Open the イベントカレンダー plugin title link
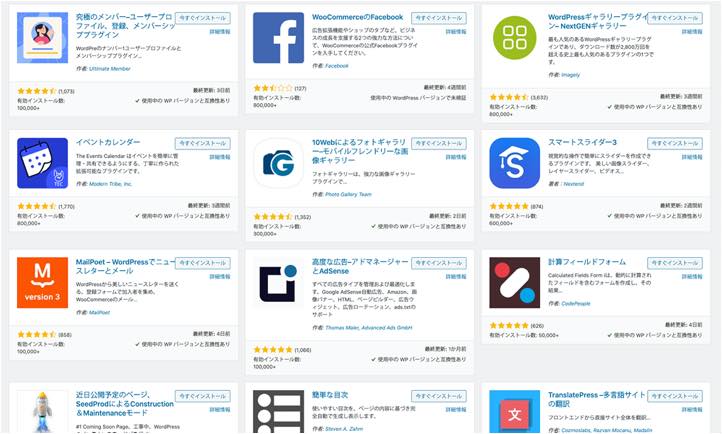722x434 pixels. pyautogui.click(x=108, y=142)
